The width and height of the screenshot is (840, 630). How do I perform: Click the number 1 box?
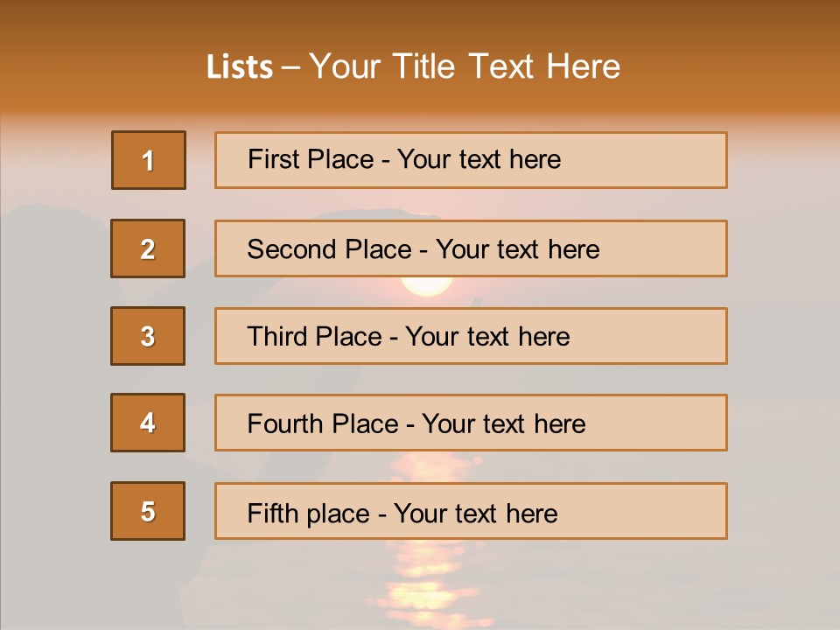[149, 160]
